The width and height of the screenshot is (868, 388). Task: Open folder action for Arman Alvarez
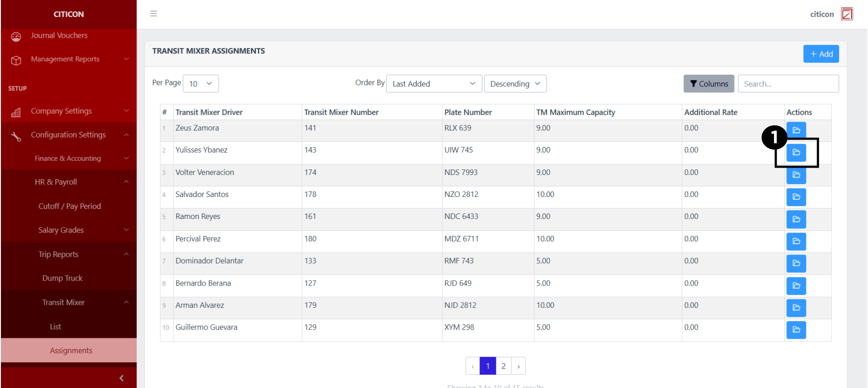click(796, 308)
